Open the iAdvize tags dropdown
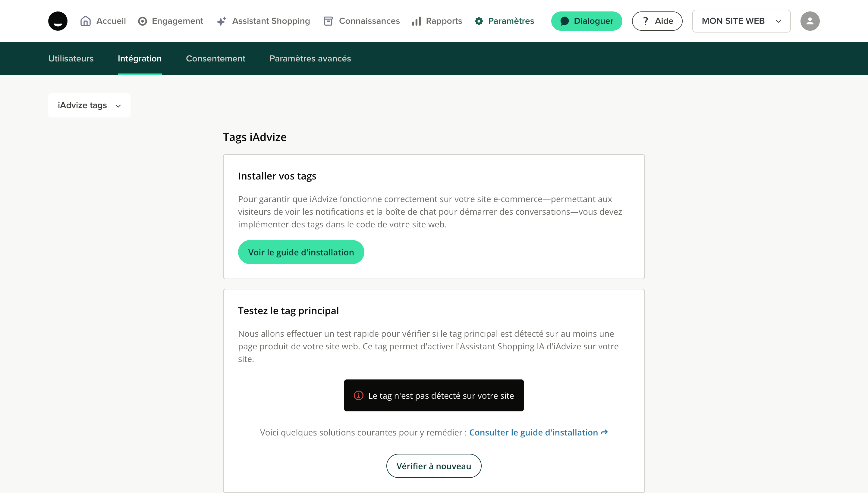Viewport: 868px width, 493px height. click(89, 105)
